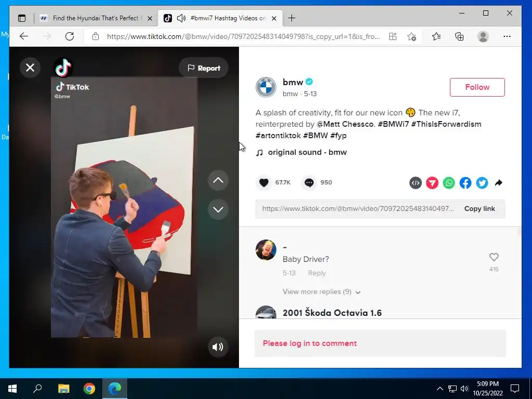Open the #BMWi7 hashtag
The image size is (532, 399).
[x=393, y=124]
